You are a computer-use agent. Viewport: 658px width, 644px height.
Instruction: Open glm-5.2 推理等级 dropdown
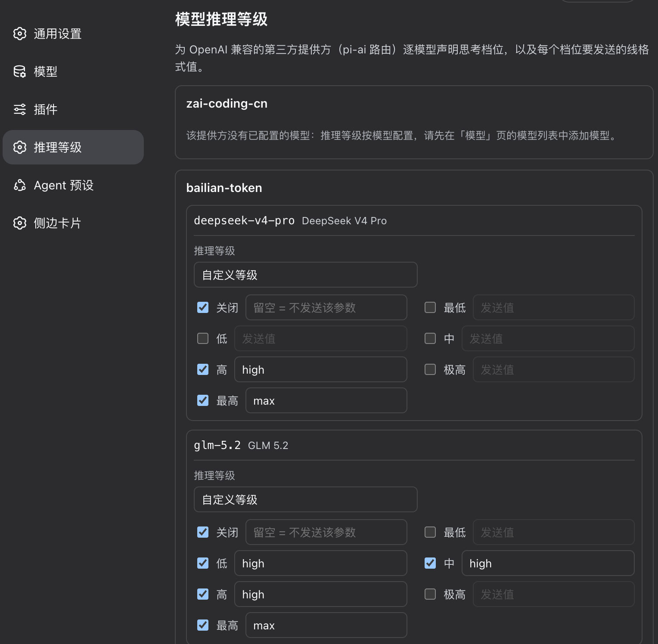[306, 499]
